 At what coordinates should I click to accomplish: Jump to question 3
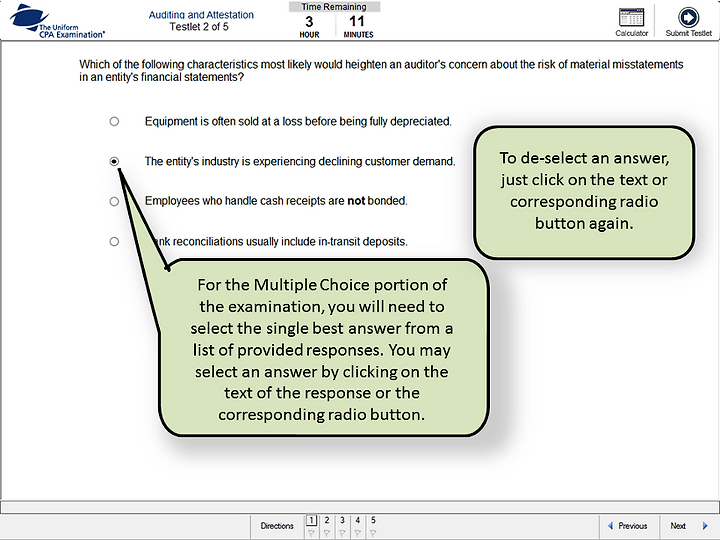342,520
